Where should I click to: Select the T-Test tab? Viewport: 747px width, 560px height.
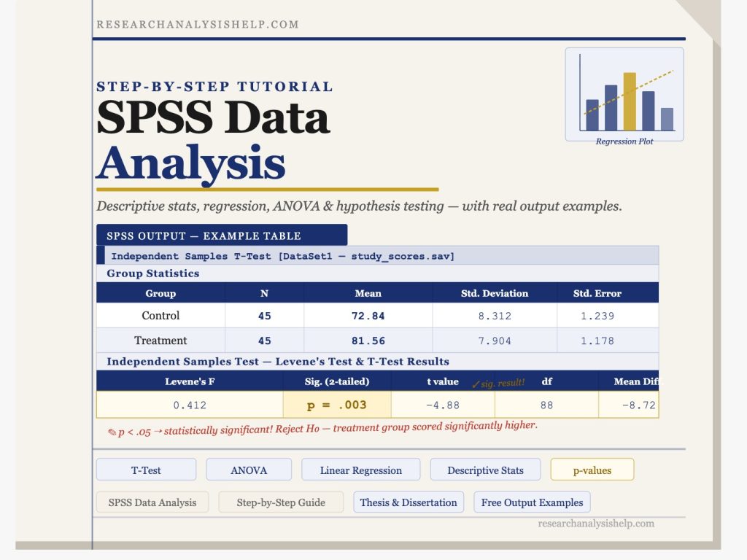click(146, 470)
